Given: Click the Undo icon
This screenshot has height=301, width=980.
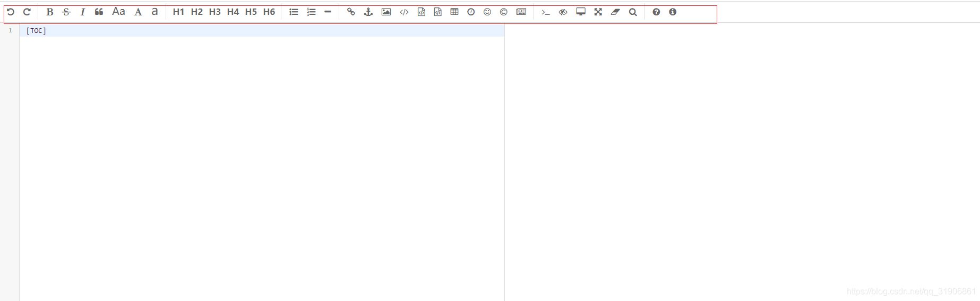Looking at the screenshot, I should 11,12.
